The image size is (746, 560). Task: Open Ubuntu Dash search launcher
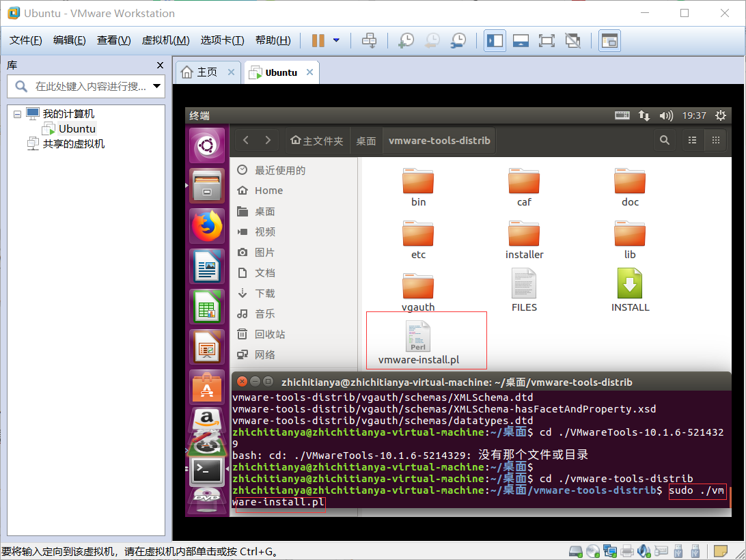207,145
